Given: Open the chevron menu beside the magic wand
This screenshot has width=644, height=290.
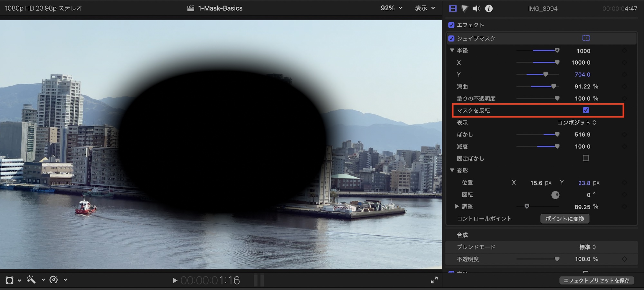Looking at the screenshot, I should click(x=43, y=280).
